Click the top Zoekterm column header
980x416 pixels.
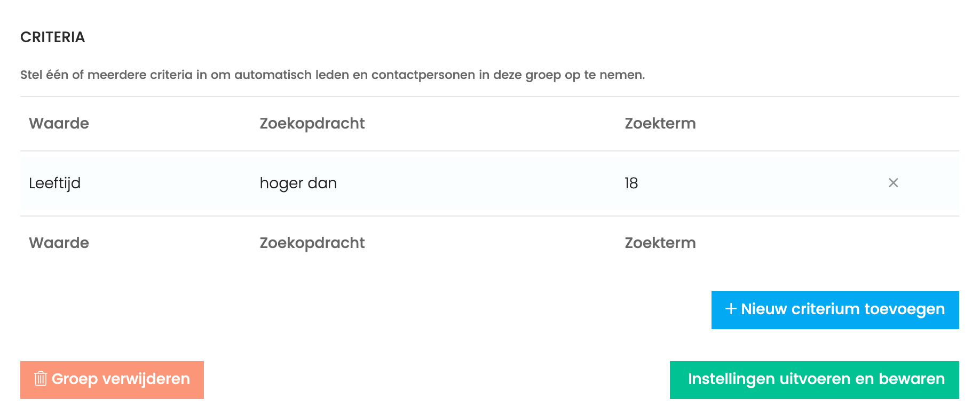click(660, 123)
